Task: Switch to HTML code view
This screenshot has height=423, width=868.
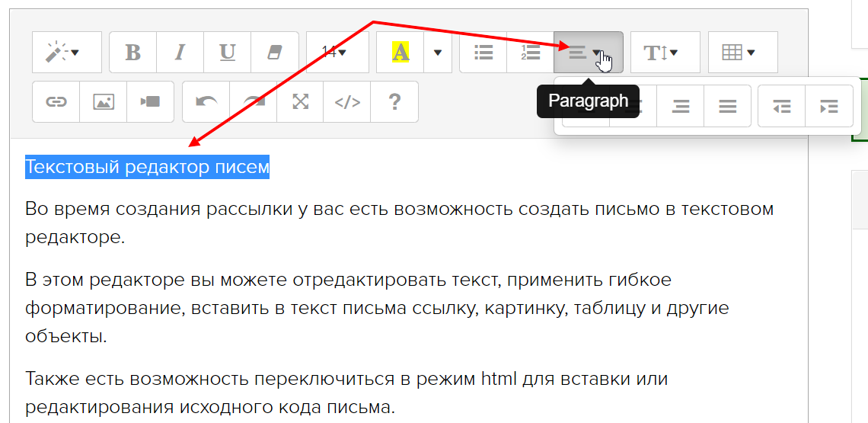Action: point(348,102)
